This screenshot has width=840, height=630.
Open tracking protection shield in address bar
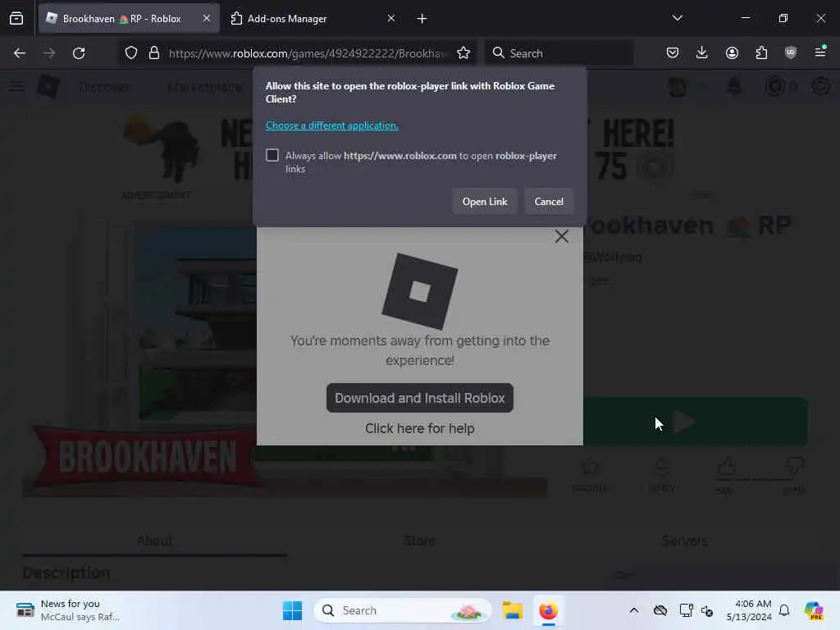tap(131, 53)
